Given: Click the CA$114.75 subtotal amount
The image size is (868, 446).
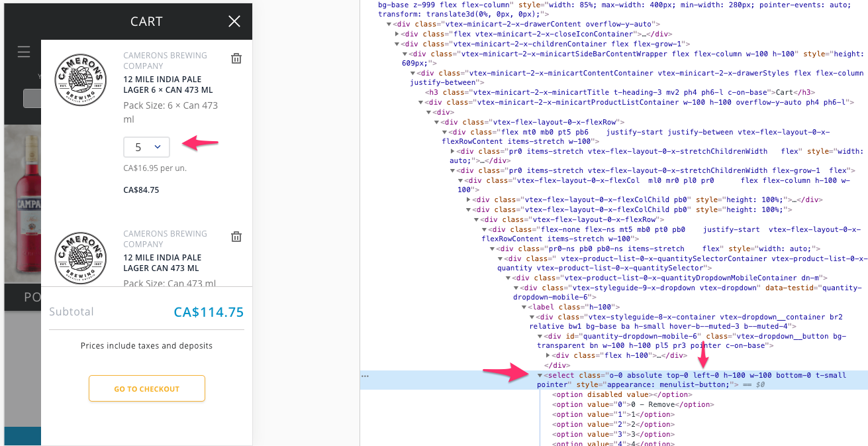Looking at the screenshot, I should coord(209,312).
